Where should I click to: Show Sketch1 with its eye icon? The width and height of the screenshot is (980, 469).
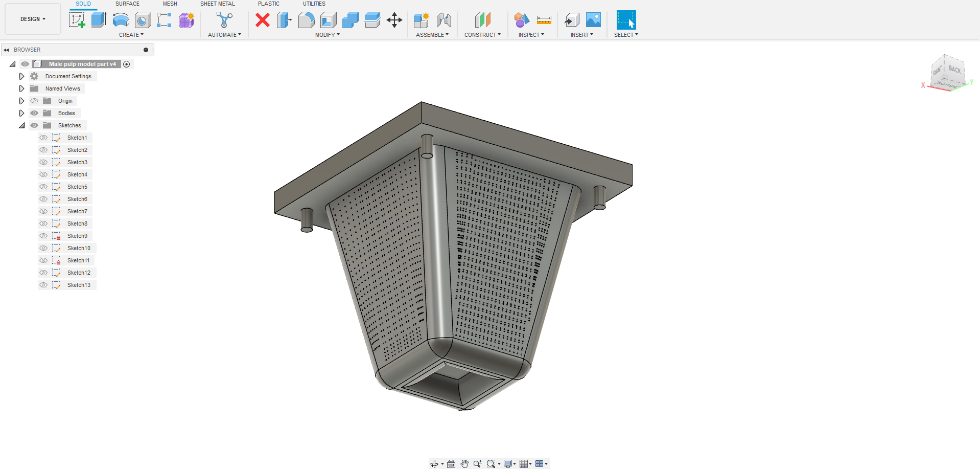43,138
